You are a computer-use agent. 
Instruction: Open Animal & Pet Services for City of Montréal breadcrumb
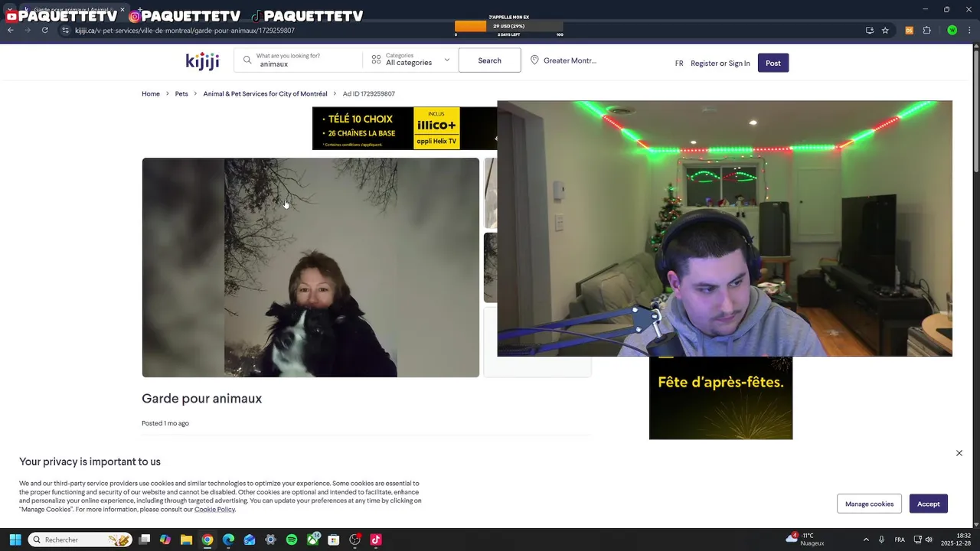tap(265, 93)
